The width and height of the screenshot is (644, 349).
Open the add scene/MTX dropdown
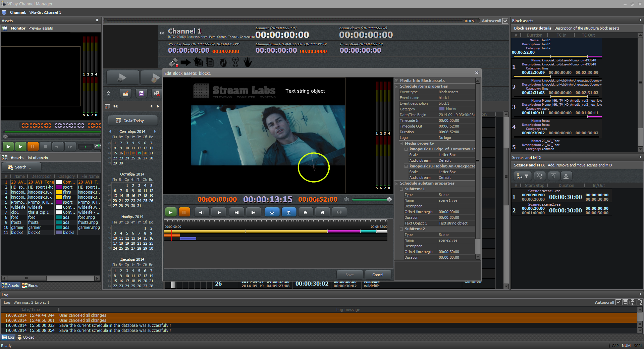[523, 176]
